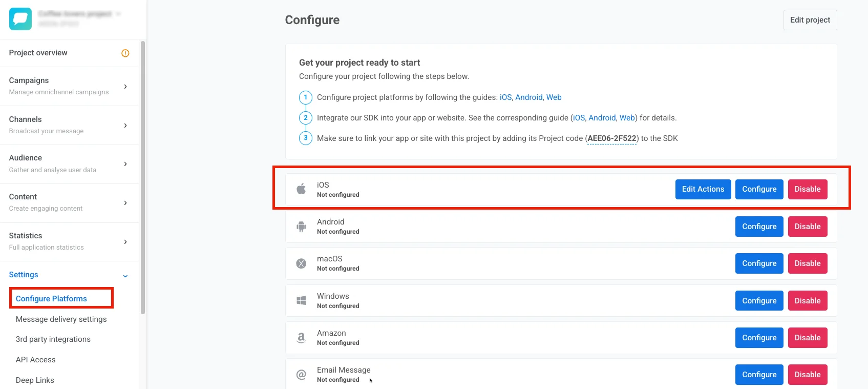Open iOS guide link in step 1

coord(505,97)
